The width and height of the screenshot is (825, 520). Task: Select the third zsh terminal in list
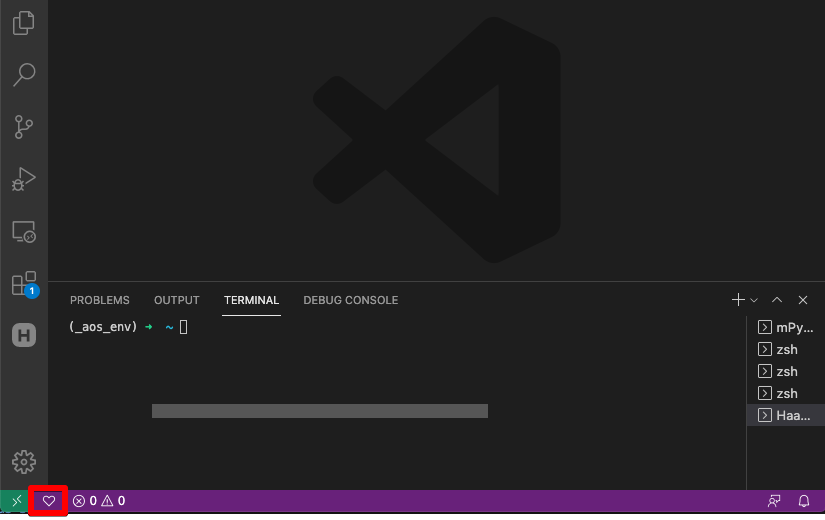click(x=786, y=394)
